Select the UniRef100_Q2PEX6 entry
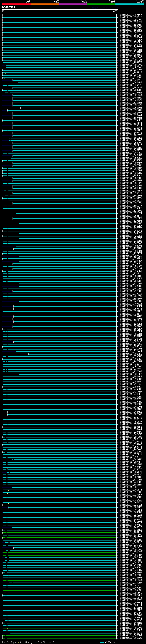Image resolution: width=146 pixels, height=644 pixels. click(131, 75)
